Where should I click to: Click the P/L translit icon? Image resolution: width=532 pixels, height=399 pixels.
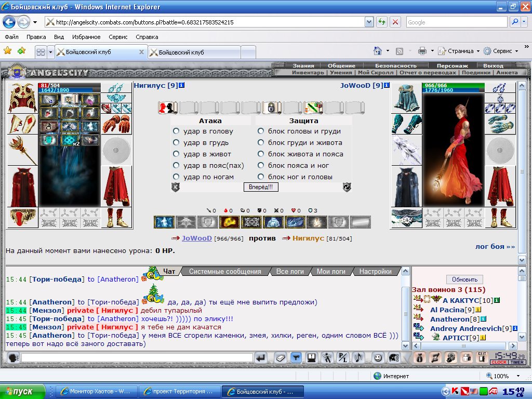tap(343, 357)
